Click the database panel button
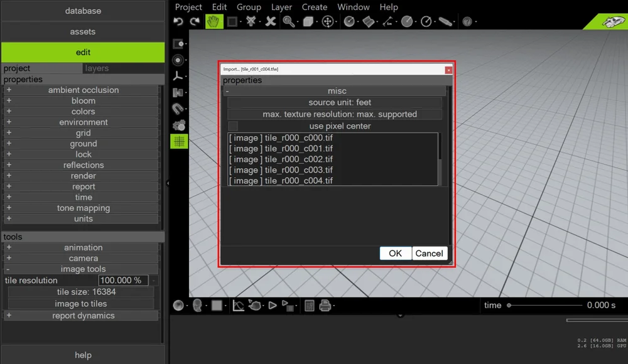The width and height of the screenshot is (628, 364). click(83, 11)
